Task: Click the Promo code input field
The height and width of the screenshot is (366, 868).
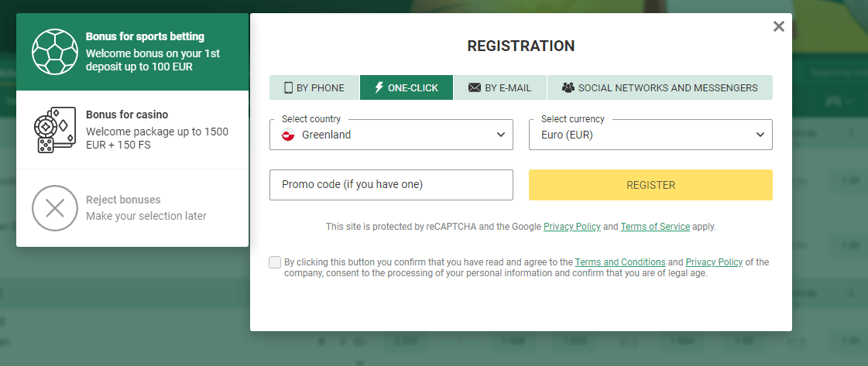Action: click(391, 185)
